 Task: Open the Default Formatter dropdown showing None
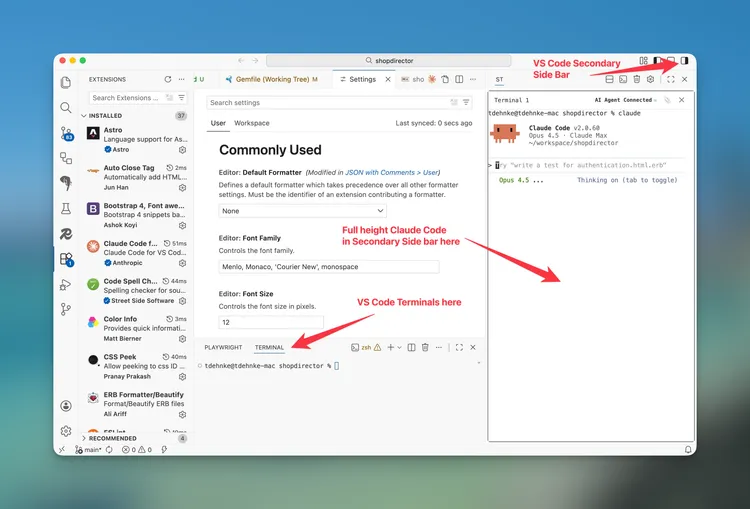pyautogui.click(x=303, y=211)
